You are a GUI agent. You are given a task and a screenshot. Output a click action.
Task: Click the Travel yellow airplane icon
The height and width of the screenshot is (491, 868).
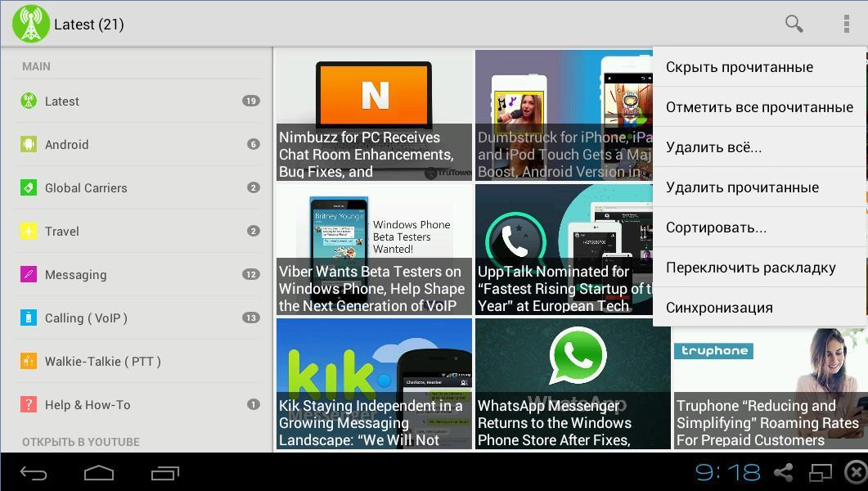[x=29, y=231]
